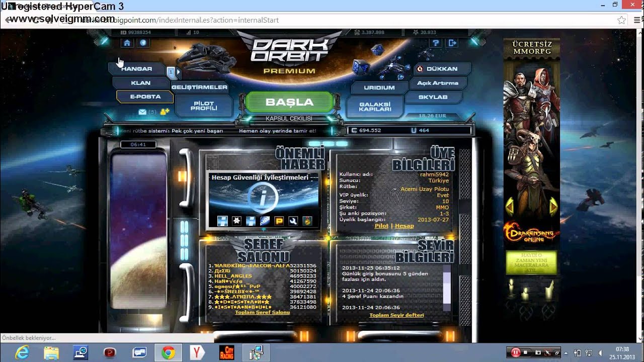Open Yandex icon in taskbar

(197, 353)
